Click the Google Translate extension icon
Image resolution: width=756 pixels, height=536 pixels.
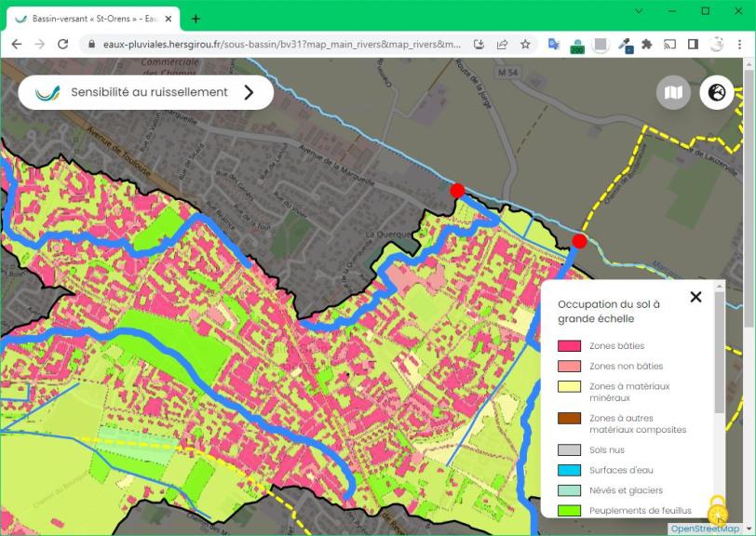click(x=553, y=44)
